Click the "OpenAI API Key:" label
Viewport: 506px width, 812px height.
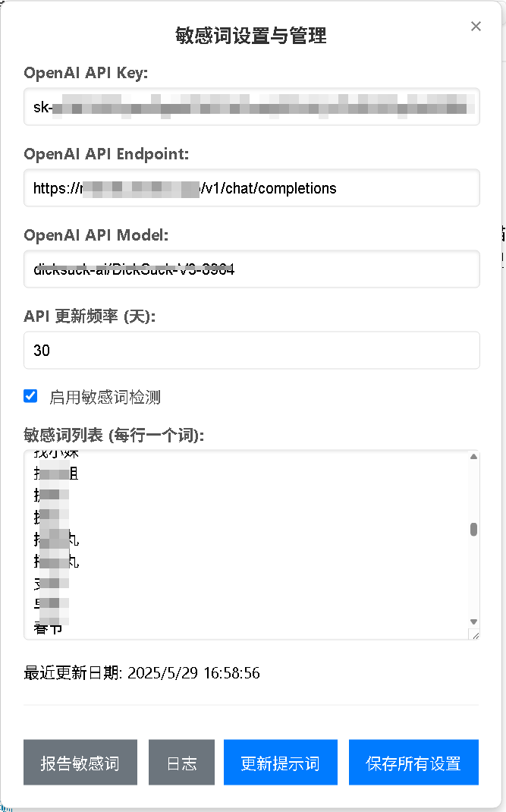86,73
